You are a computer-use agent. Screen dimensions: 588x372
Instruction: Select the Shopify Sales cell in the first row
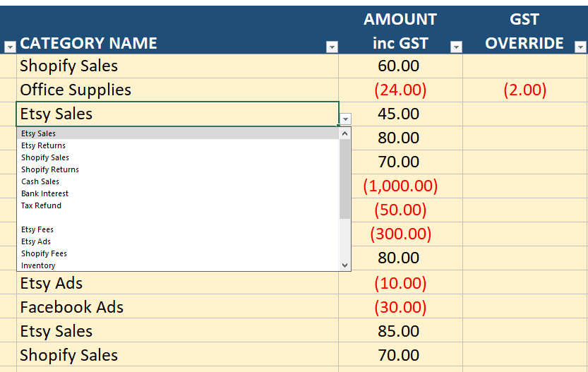177,66
